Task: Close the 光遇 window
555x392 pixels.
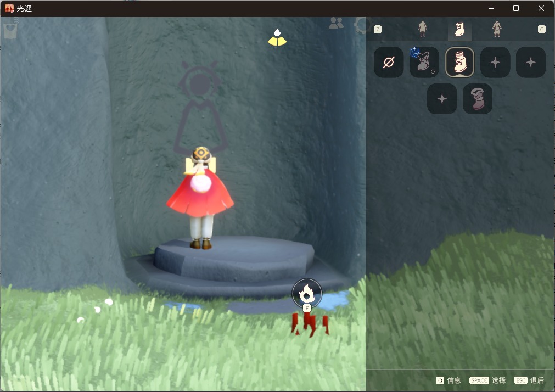Action: [x=541, y=8]
